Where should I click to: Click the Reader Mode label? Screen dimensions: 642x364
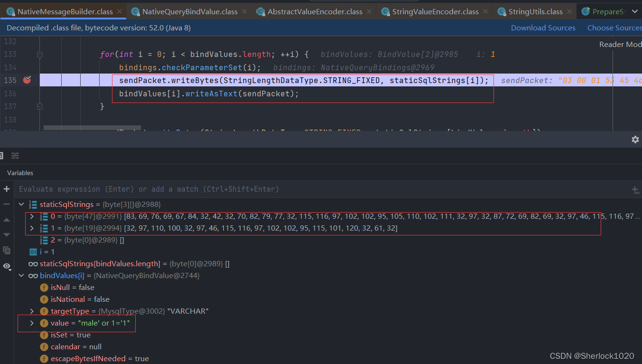[621, 44]
